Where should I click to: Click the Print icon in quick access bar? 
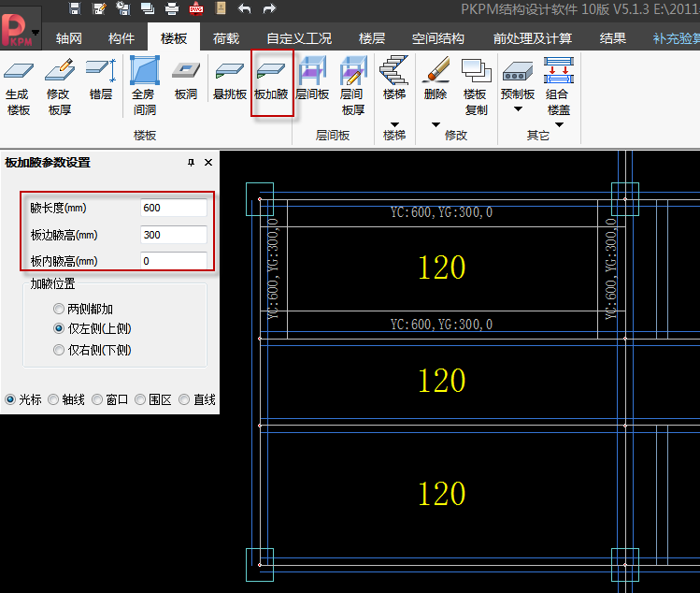(x=172, y=8)
